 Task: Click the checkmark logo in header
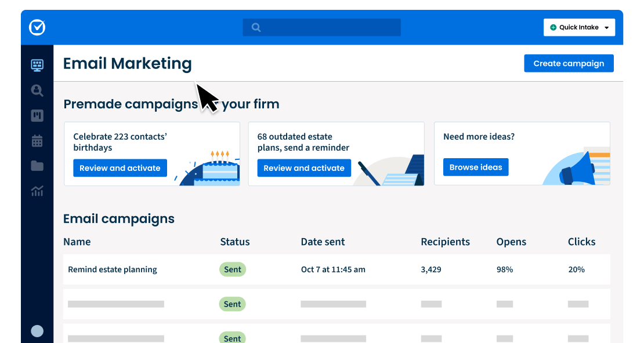coord(37,27)
